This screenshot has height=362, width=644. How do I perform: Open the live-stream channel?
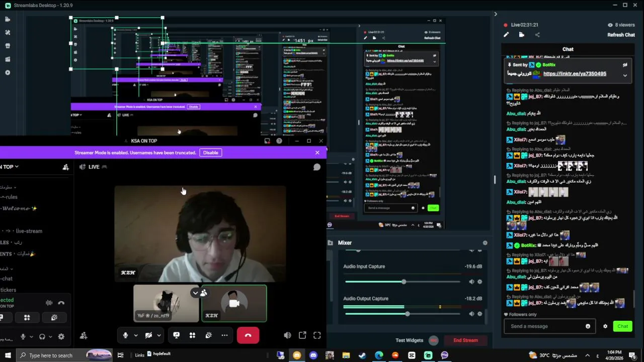click(29, 231)
